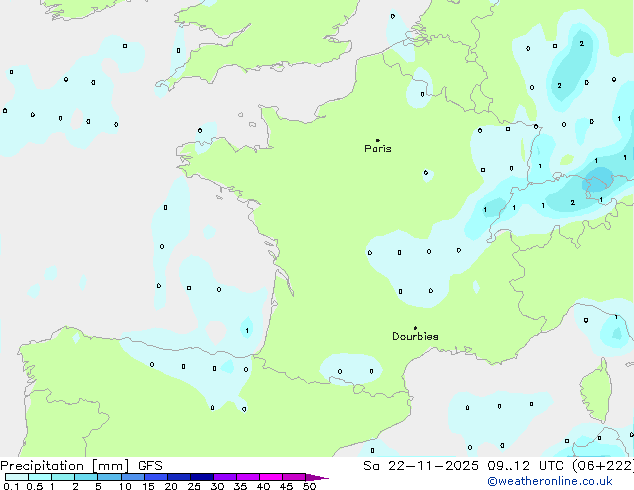634x490 pixels.
Task: Pick the 2–5 mm legend swatch
Action: pos(86,477)
